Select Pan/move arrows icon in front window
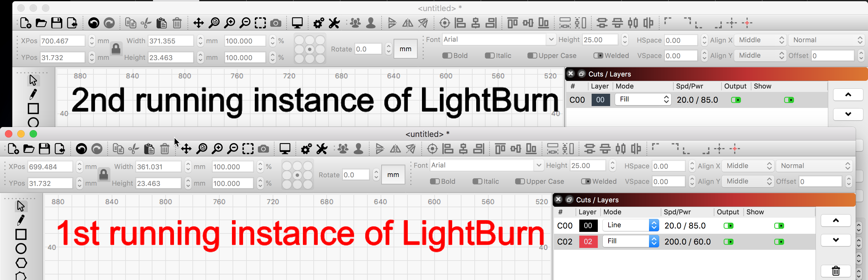Viewport: 868px width, 280px height. click(x=186, y=149)
